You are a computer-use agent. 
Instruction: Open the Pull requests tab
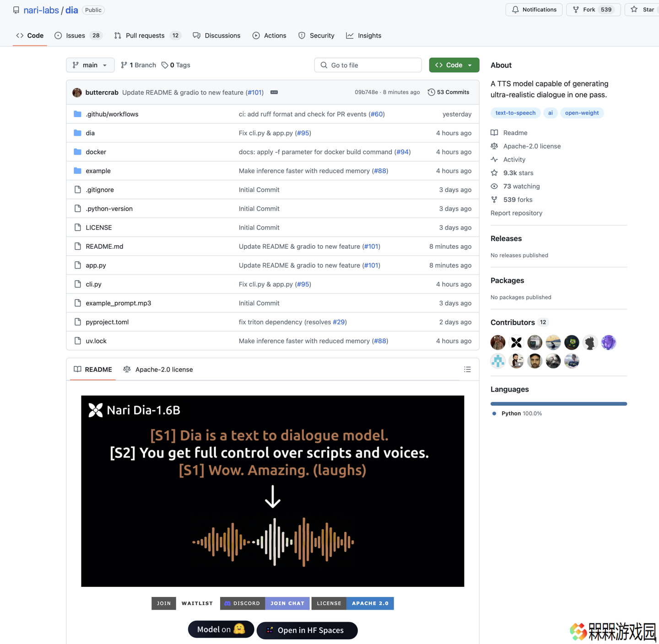tap(147, 36)
